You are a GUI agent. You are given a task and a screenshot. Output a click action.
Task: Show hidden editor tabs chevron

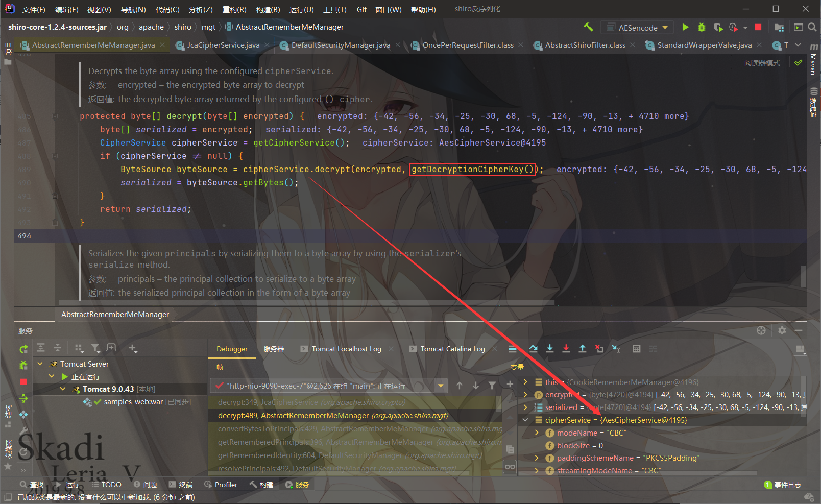pos(798,45)
